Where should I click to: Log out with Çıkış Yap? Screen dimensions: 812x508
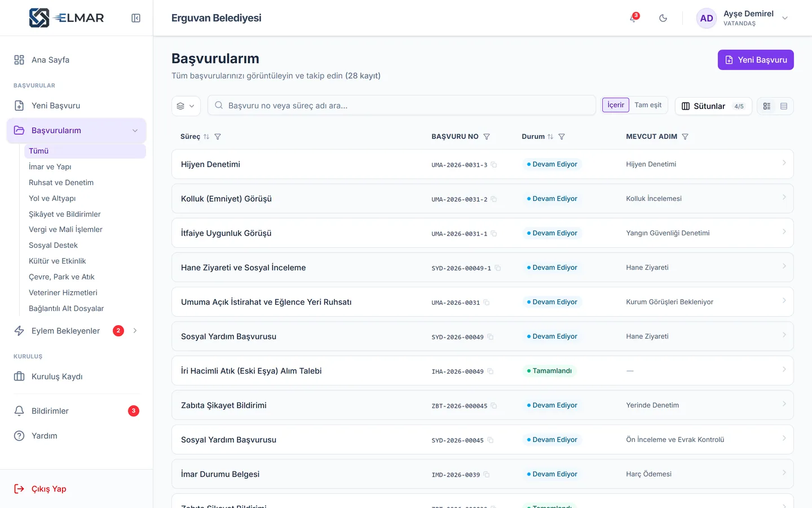(x=77, y=489)
